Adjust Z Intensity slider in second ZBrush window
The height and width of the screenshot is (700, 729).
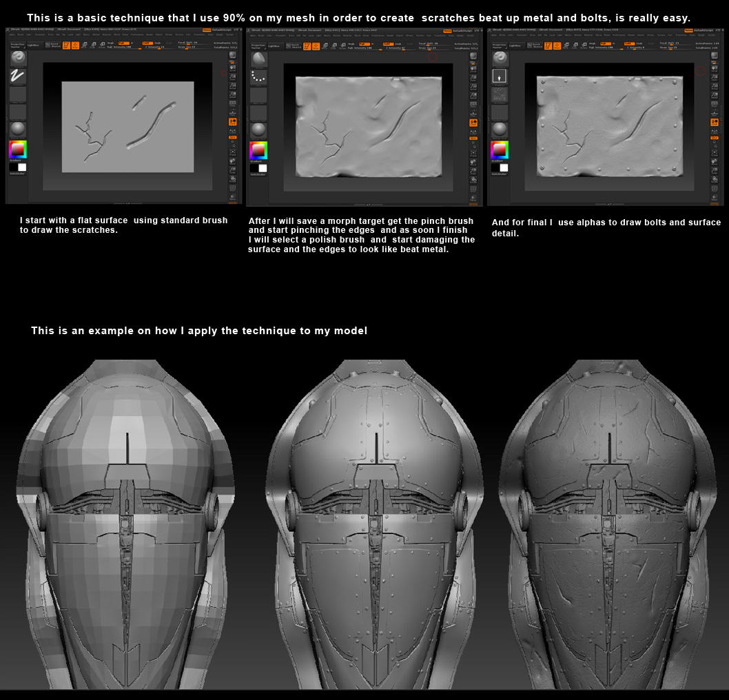pyautogui.click(x=400, y=48)
